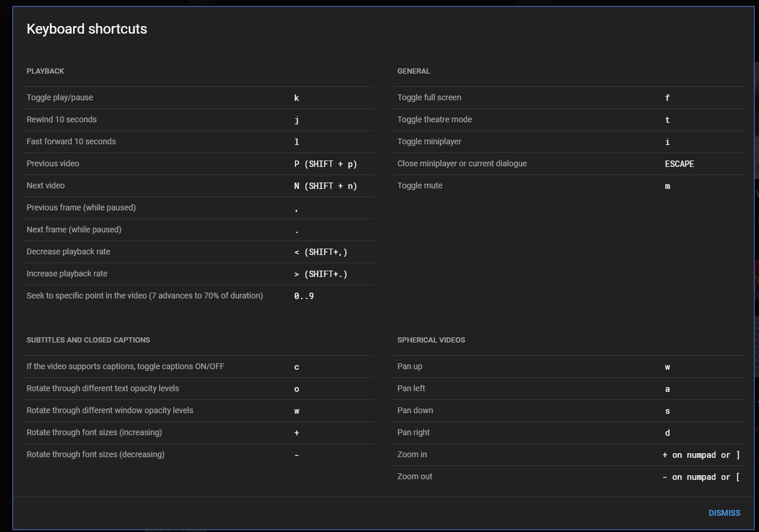The width and height of the screenshot is (759, 532).
Task: Click the Subtitles and Closed Captions heading
Action: [88, 340]
